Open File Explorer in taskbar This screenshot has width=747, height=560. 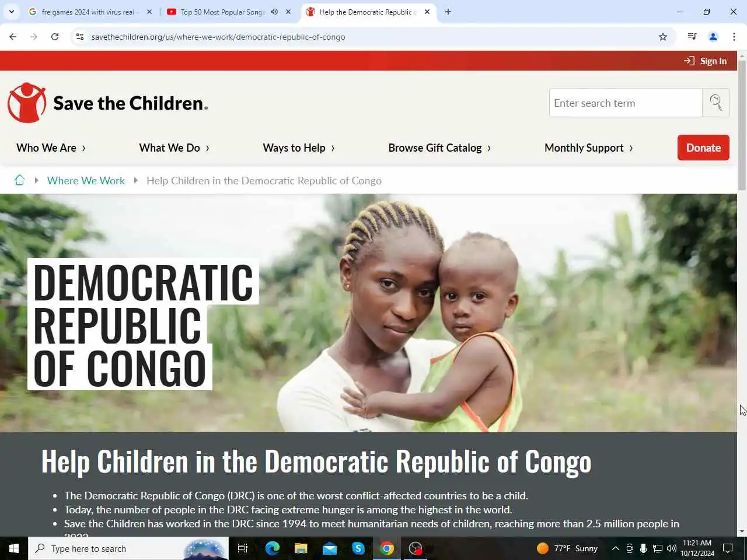pos(301,548)
